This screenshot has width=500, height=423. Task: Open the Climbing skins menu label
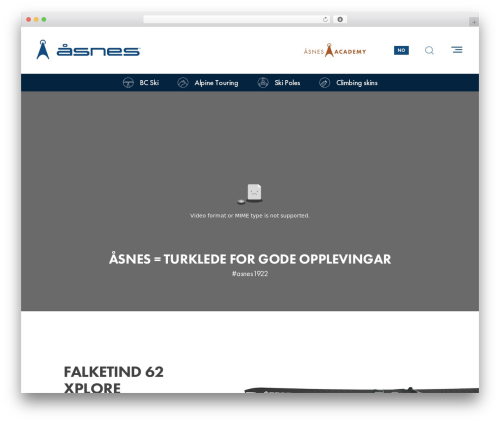coord(357,83)
